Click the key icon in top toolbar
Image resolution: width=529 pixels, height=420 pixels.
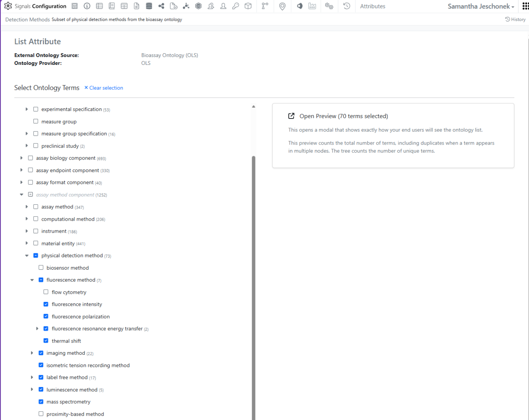point(236,6)
